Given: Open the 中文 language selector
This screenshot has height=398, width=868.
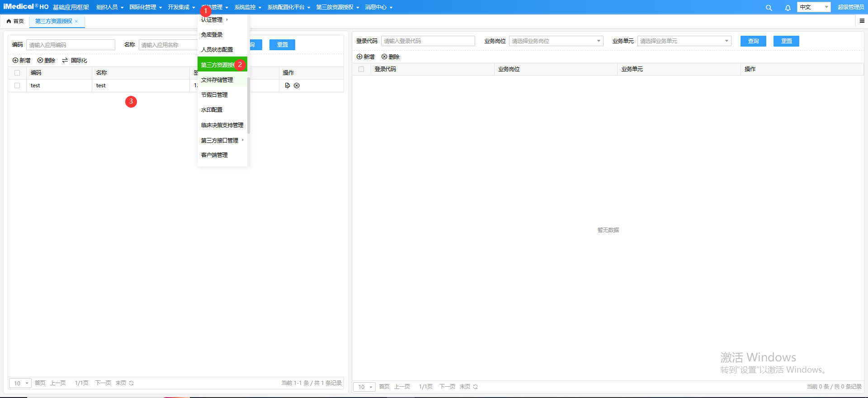Looking at the screenshot, I should pos(814,7).
